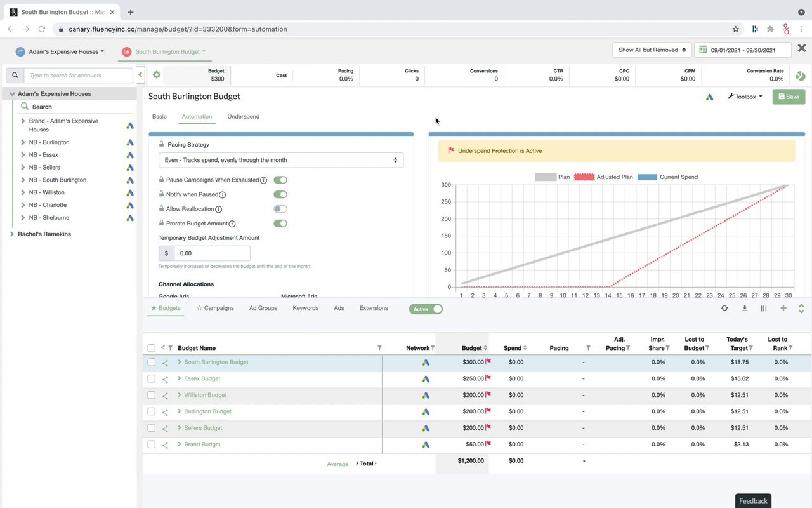Open the Feedback button
Viewport: 812px width, 508px height.
point(753,501)
